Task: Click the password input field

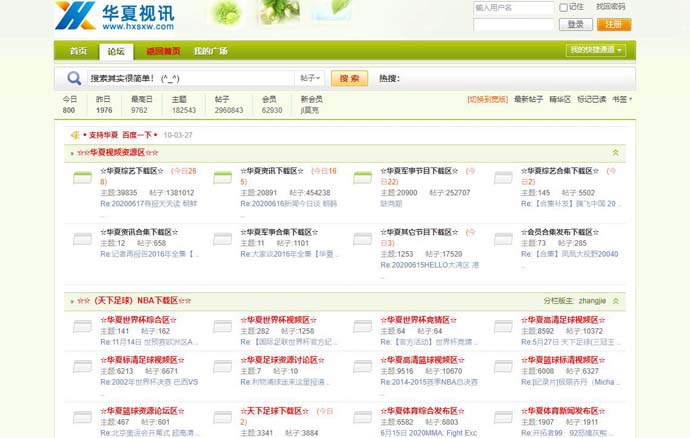Action: coord(514,25)
